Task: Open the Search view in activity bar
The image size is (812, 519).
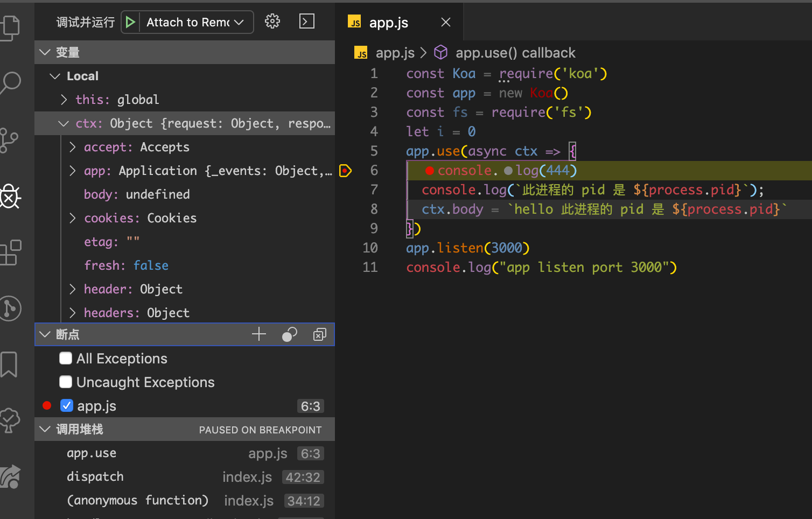Action: click(10, 83)
